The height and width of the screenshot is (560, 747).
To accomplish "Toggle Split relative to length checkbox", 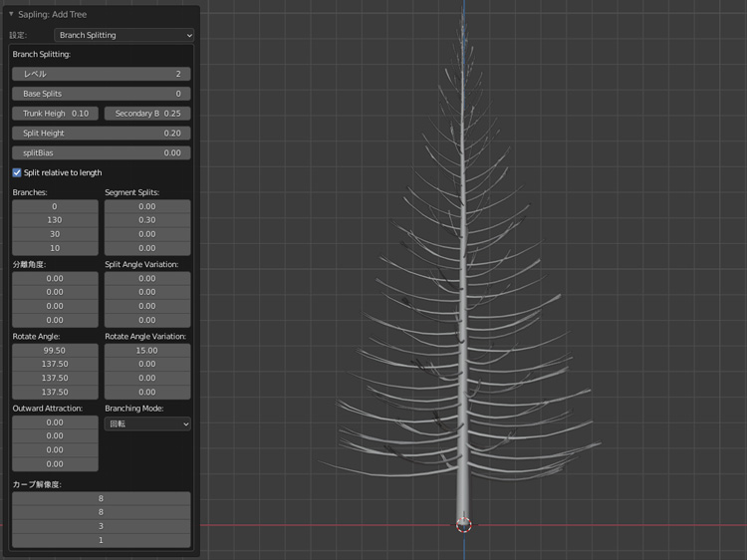I will click(17, 172).
